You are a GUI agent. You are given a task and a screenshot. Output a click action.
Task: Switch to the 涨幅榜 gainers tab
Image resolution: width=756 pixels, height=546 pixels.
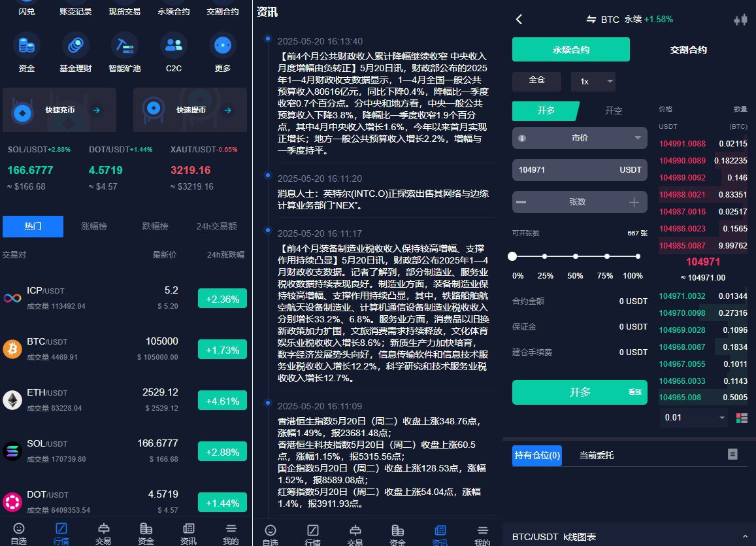coord(94,226)
